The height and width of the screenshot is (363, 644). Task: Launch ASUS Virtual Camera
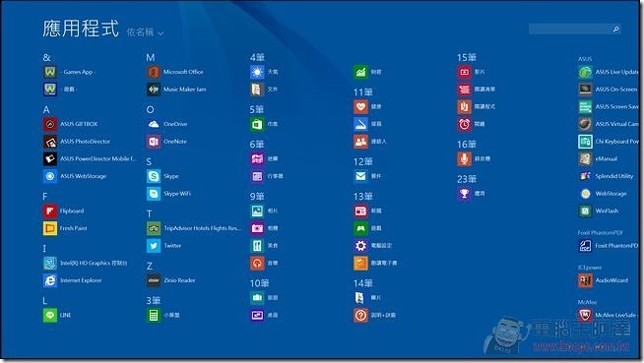pos(609,124)
